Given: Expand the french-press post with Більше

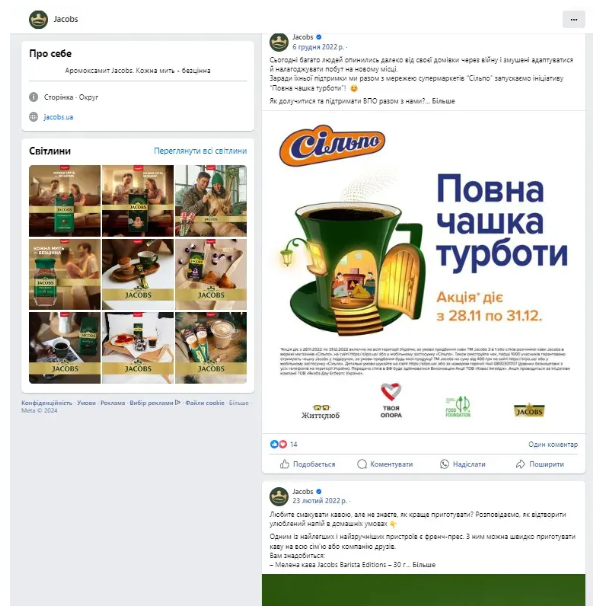Looking at the screenshot, I should pos(424,564).
